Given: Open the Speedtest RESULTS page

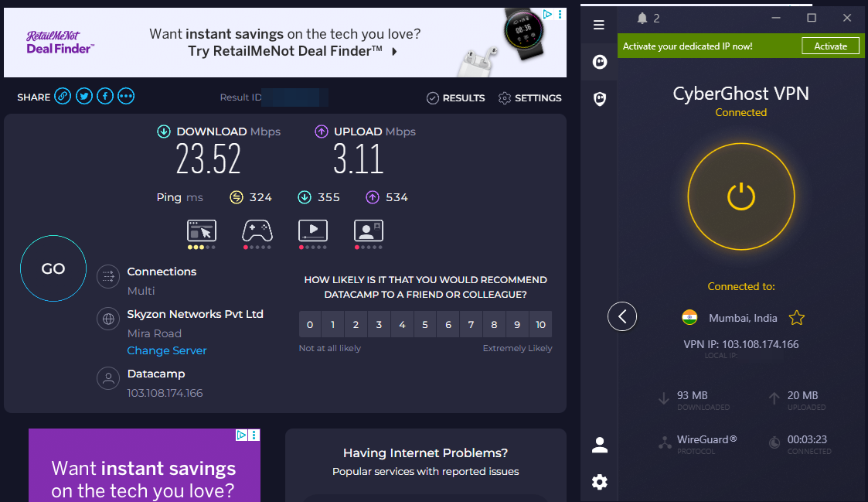Looking at the screenshot, I should click(455, 98).
